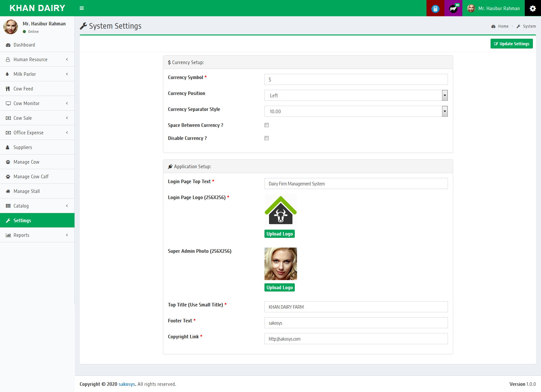Open the Suppliers menu item
Viewport: 541px width, 392px height.
coord(23,147)
